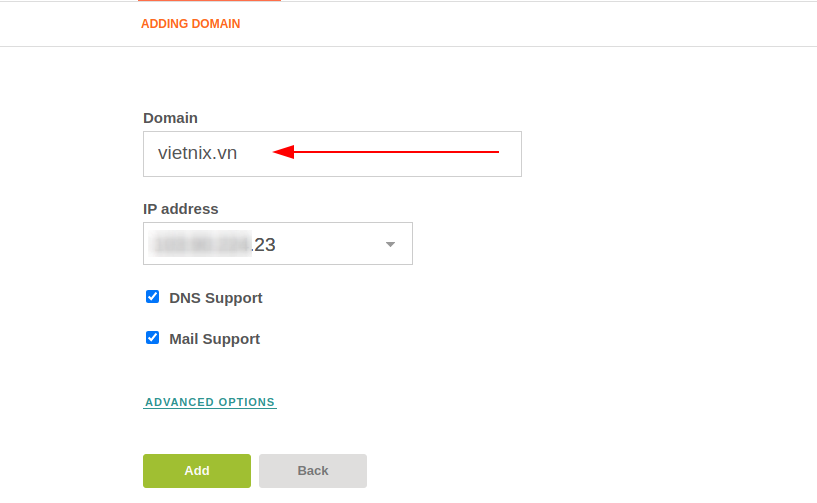Toggle DNS Support via its text label
This screenshot has width=817, height=503.
point(216,298)
